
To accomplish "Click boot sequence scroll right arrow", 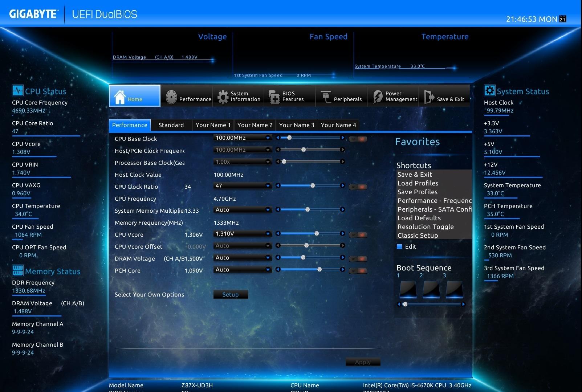I will click(x=463, y=304).
